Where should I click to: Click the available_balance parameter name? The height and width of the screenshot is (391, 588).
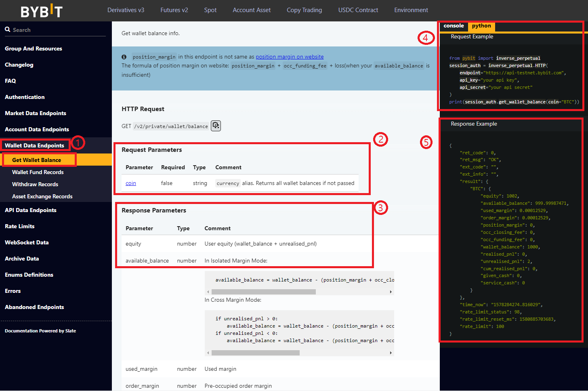click(147, 261)
